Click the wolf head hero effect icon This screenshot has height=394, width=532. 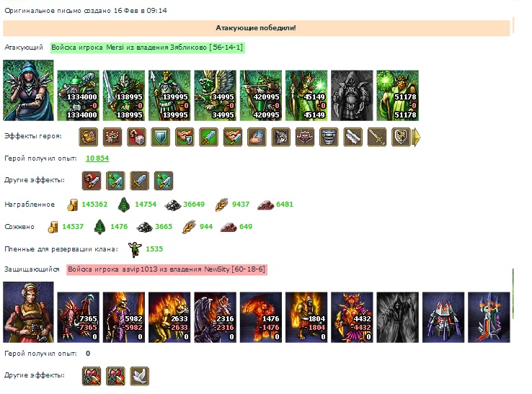280,137
